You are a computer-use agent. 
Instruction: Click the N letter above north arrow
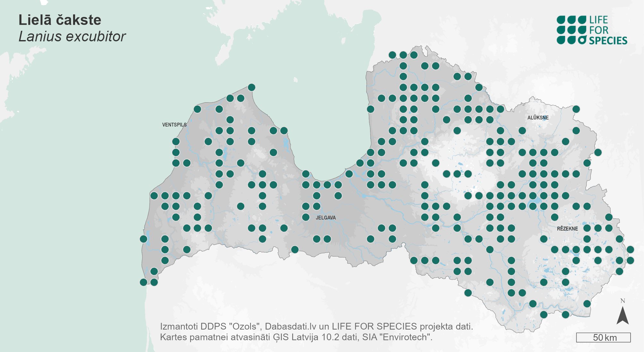click(623, 301)
